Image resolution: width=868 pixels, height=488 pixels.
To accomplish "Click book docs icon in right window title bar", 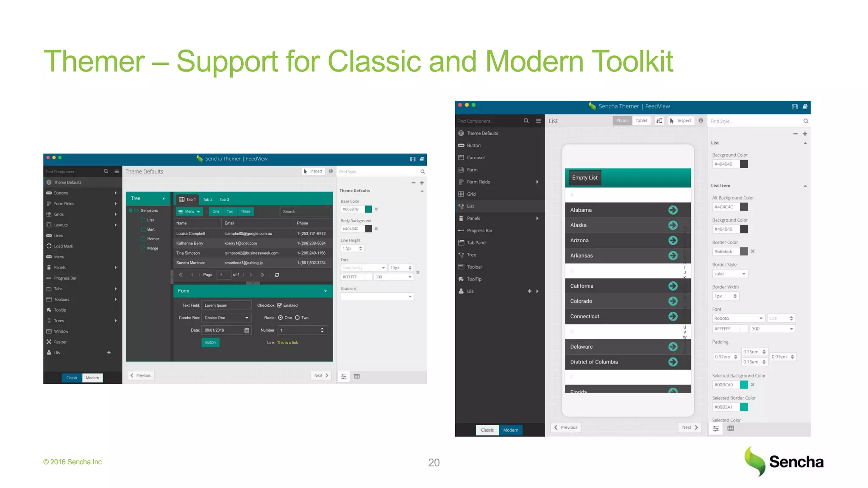I will tap(805, 107).
